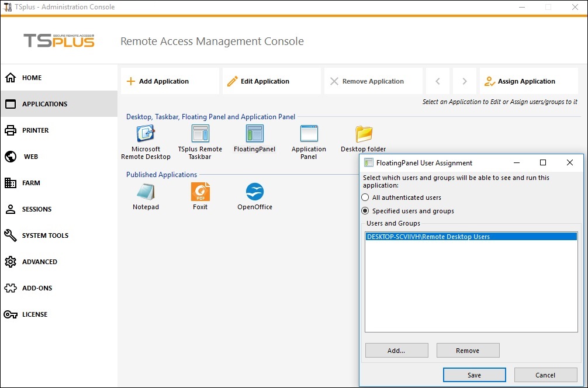Image resolution: width=588 pixels, height=388 pixels.
Task: Select the OpenOffice application icon
Action: (255, 192)
